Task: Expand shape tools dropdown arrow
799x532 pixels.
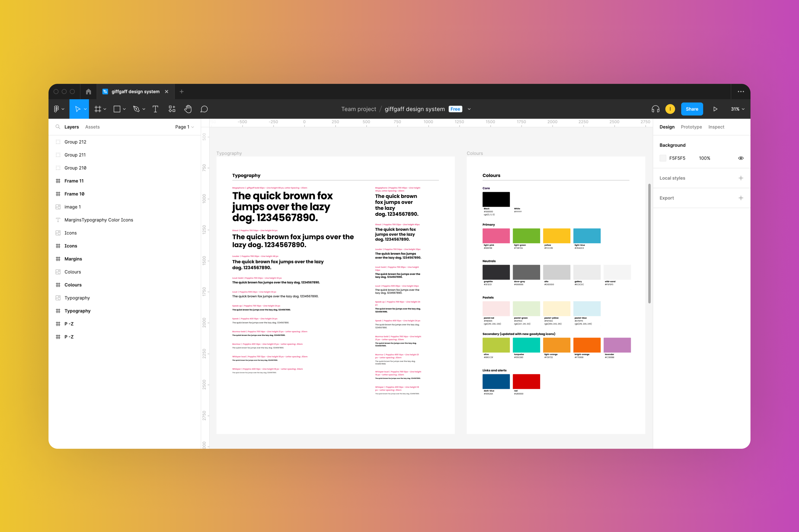Action: [x=124, y=109]
